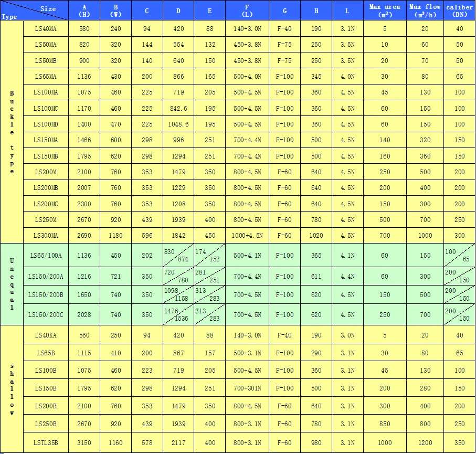Select the 1200 max flow value
Image resolution: width=476 pixels, height=454 pixels.
click(425, 442)
